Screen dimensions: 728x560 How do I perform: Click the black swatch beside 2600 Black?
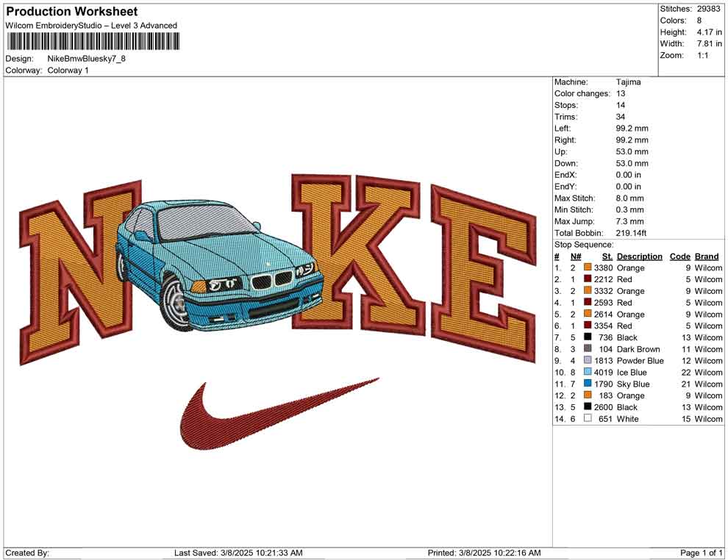(588, 406)
